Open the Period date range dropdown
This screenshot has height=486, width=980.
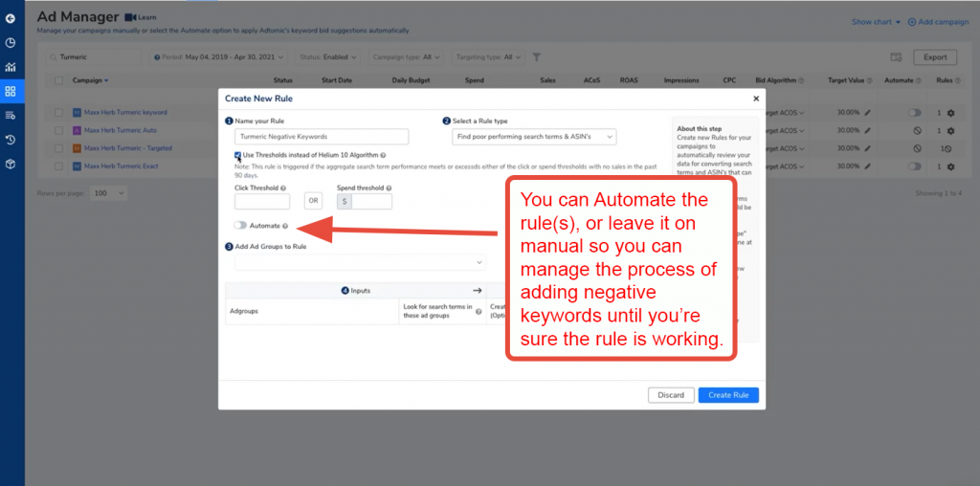[219, 56]
